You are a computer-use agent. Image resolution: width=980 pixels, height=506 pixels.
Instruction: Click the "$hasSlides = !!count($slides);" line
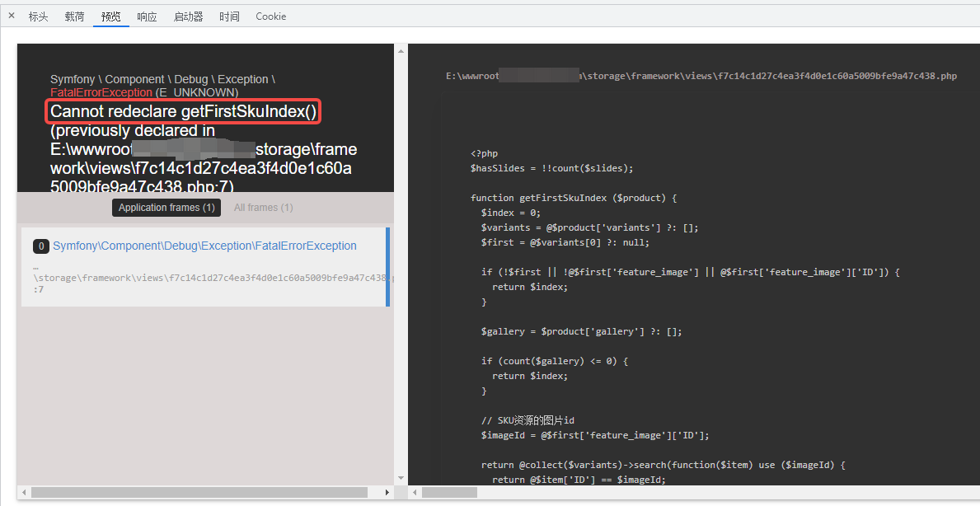tap(552, 168)
